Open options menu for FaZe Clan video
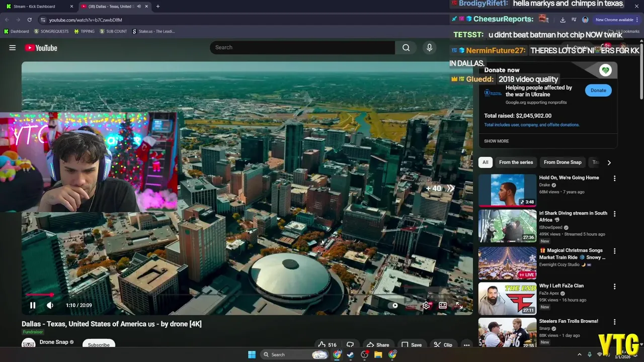644x362 pixels. pyautogui.click(x=614, y=287)
